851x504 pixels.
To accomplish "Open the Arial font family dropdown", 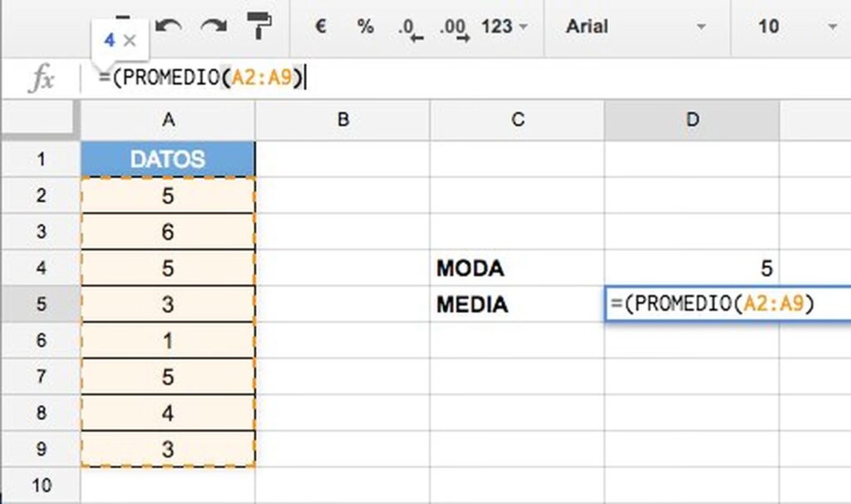I will pos(636,27).
